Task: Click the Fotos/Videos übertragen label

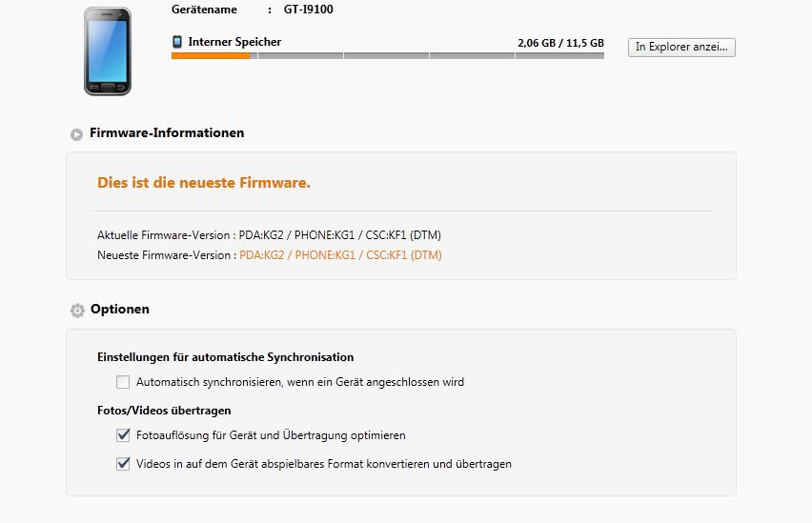Action: tap(164, 411)
